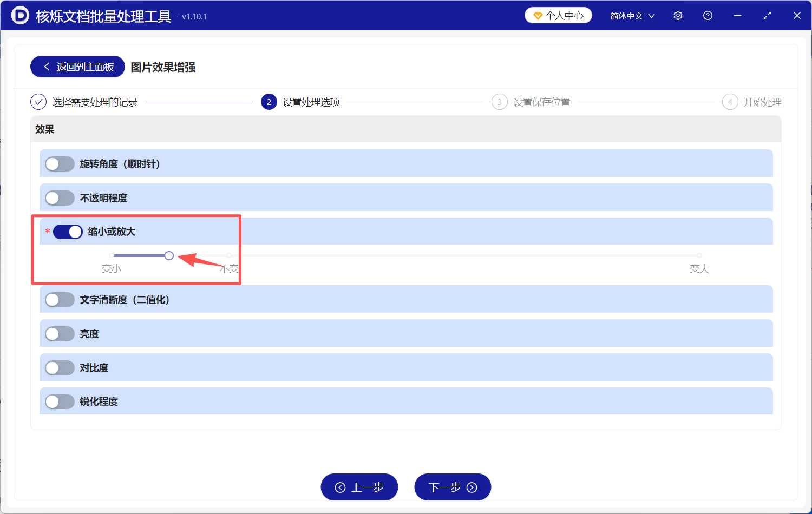Open the 简体中文 language dropdown
The width and height of the screenshot is (812, 514).
tap(631, 15)
